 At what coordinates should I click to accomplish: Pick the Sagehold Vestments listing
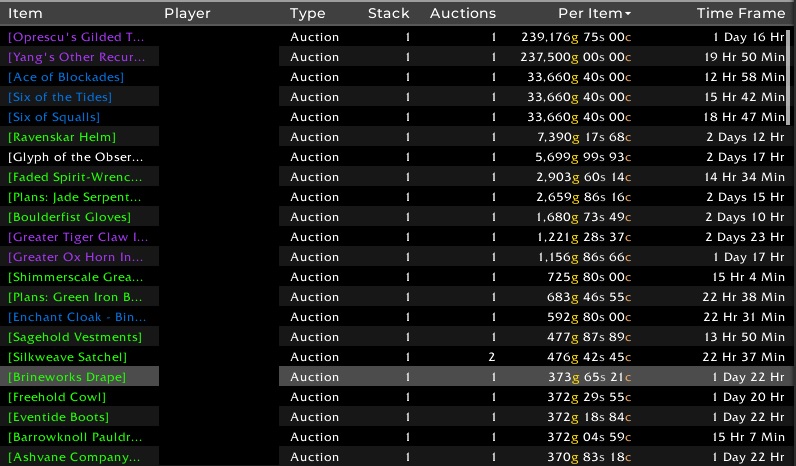75,337
